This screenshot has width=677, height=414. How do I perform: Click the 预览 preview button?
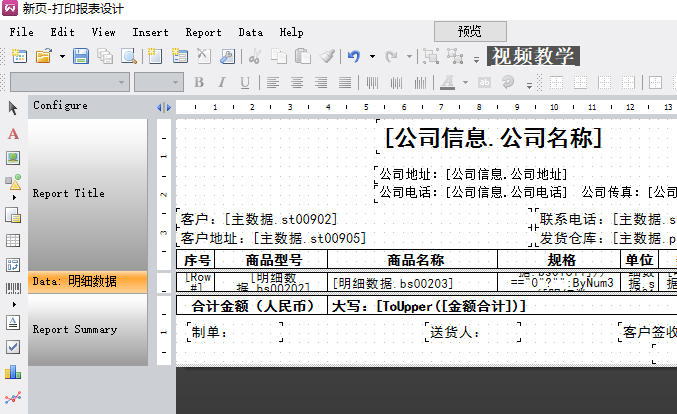[x=469, y=31]
